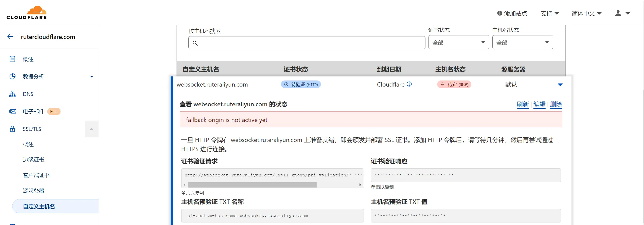The height and width of the screenshot is (225, 644).
Task: Click the Beta badge beside 电子邮件
Action: (54, 111)
